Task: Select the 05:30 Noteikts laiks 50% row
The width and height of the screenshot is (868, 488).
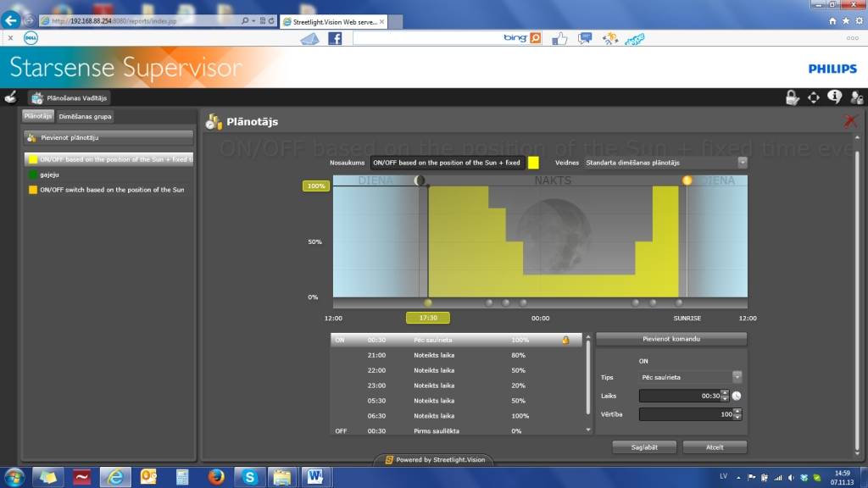Action: pos(456,401)
